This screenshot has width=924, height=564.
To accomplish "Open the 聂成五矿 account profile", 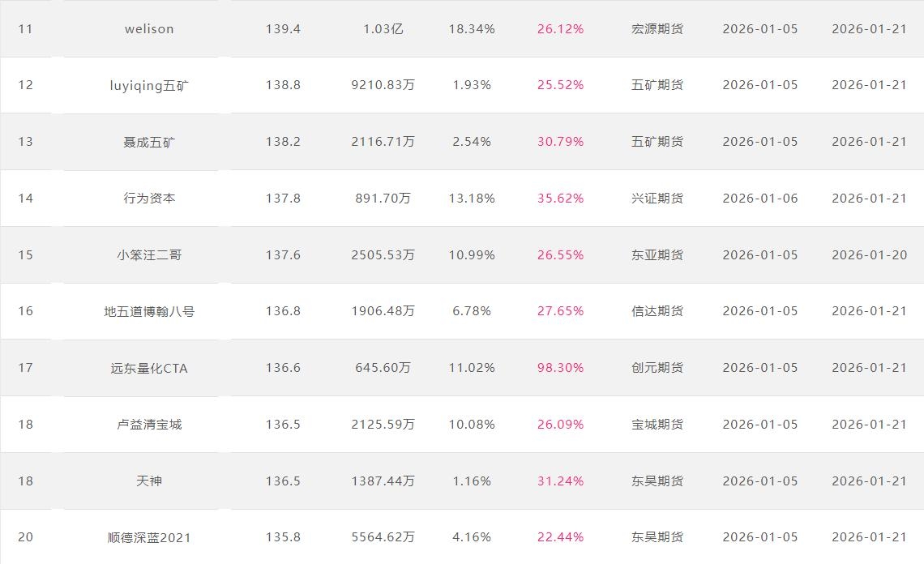I will [x=149, y=142].
